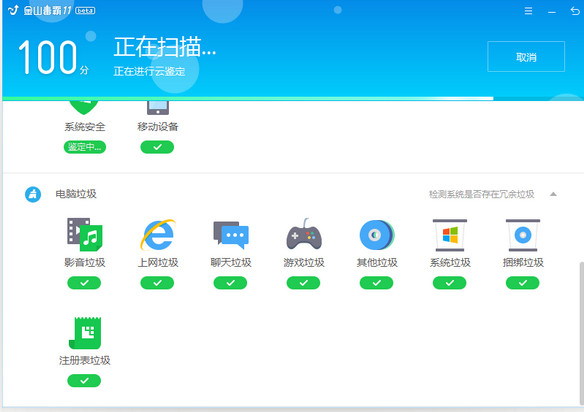Click the 系统垃圾 Windows logo icon

pyautogui.click(x=450, y=235)
